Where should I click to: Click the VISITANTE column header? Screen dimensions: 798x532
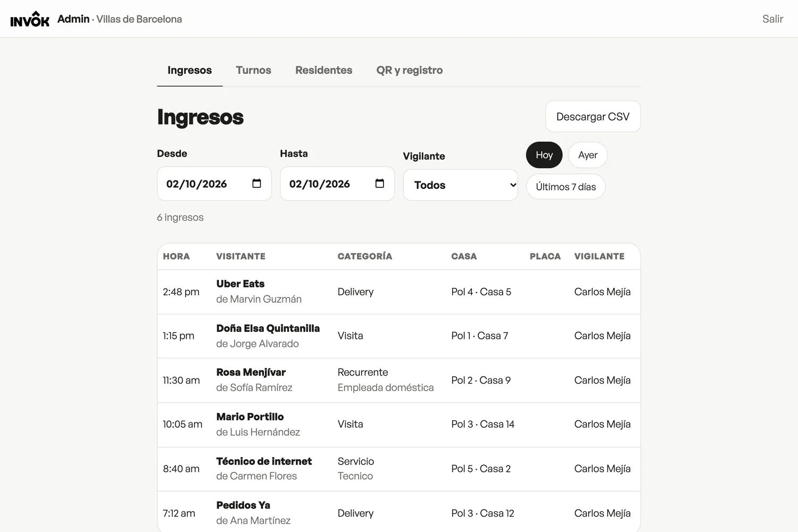pos(241,256)
